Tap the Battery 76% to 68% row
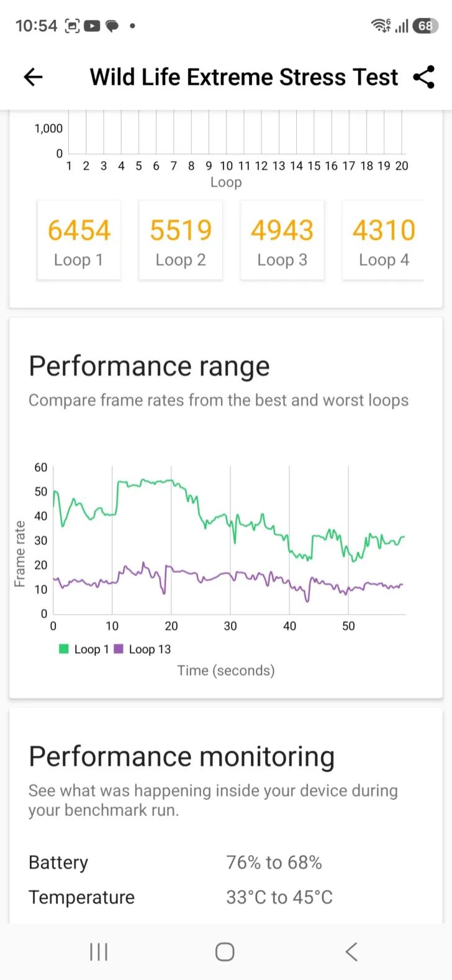This screenshot has width=452, height=980. pyautogui.click(x=175, y=863)
